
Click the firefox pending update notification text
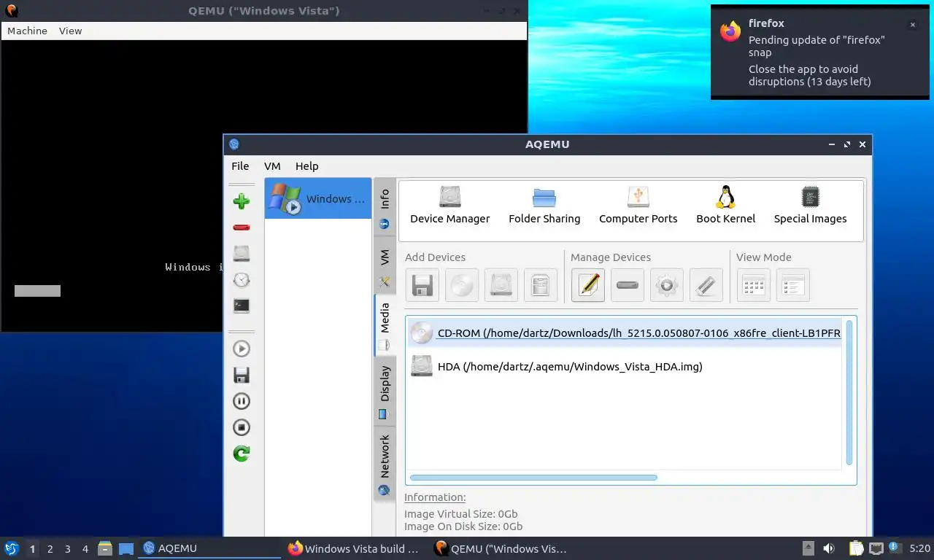pos(817,46)
